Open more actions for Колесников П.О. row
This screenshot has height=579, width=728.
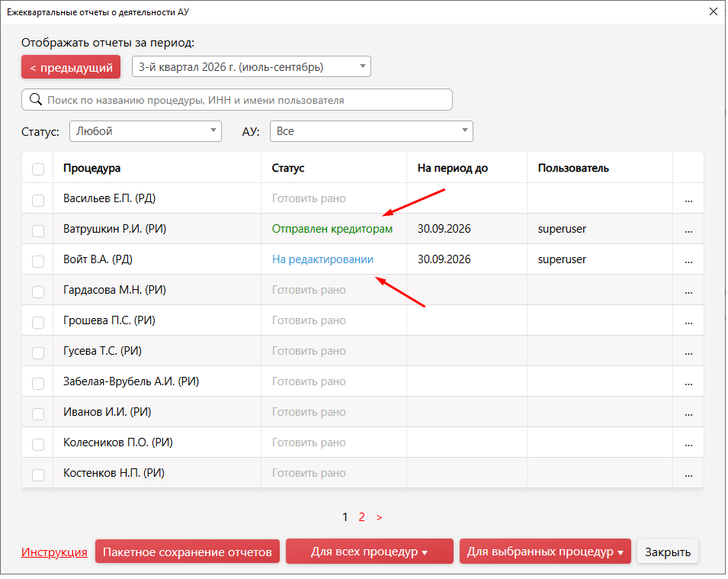pos(688,445)
